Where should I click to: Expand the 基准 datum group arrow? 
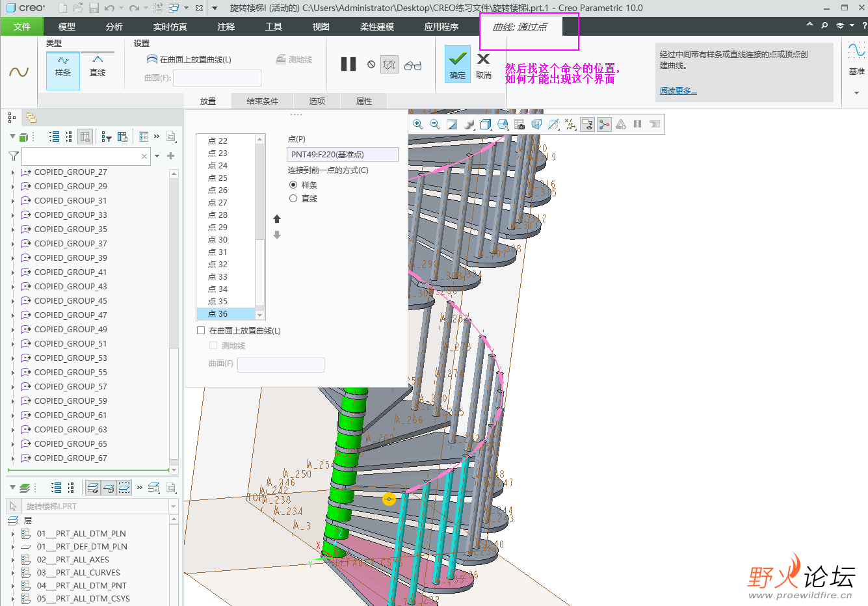pos(856,93)
